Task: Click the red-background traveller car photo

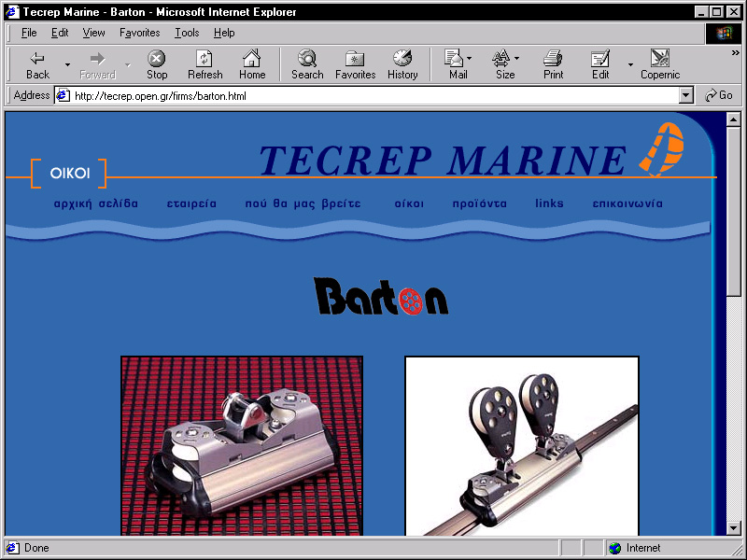Action: [x=242, y=445]
